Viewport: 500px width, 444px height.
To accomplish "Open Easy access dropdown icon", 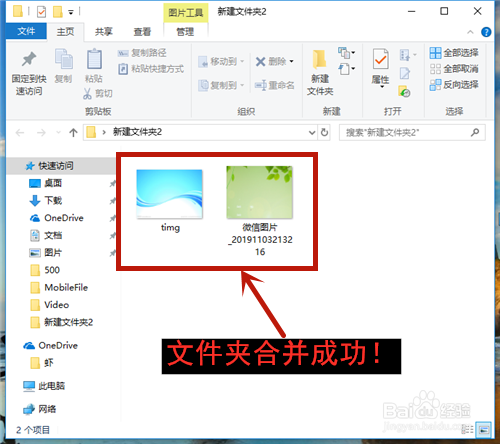I will tap(346, 69).
